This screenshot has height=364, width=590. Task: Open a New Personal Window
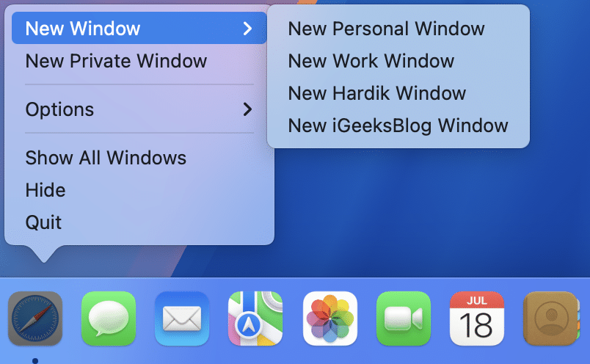click(398, 29)
